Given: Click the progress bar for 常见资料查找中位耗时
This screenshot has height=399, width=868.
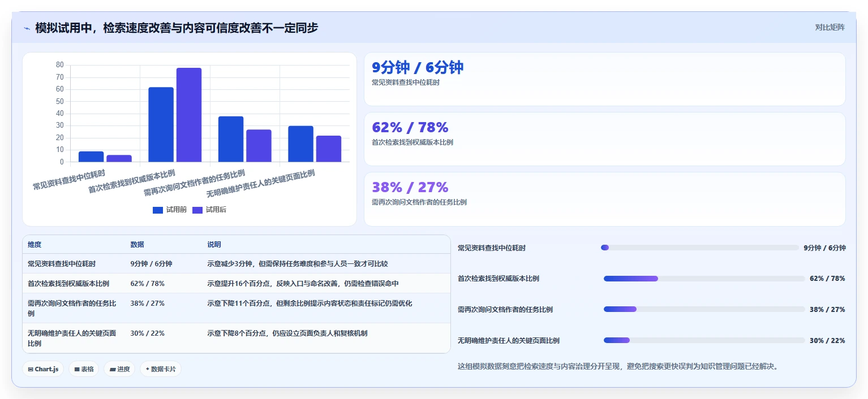Looking at the screenshot, I should 700,248.
